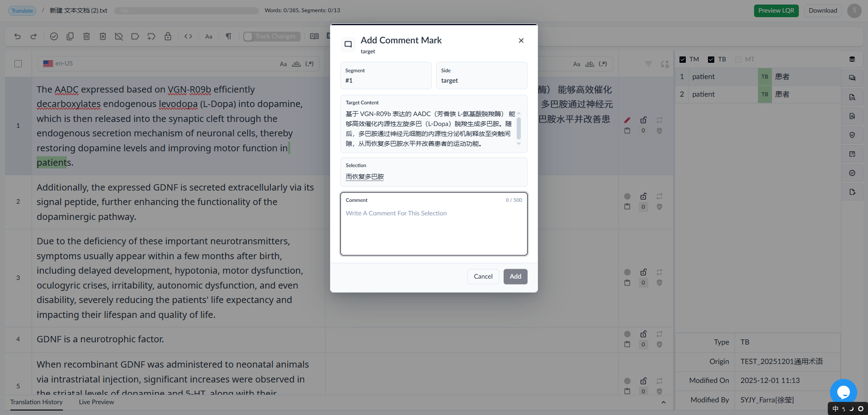Click the open-book glossary icon in toolbar

point(314,37)
